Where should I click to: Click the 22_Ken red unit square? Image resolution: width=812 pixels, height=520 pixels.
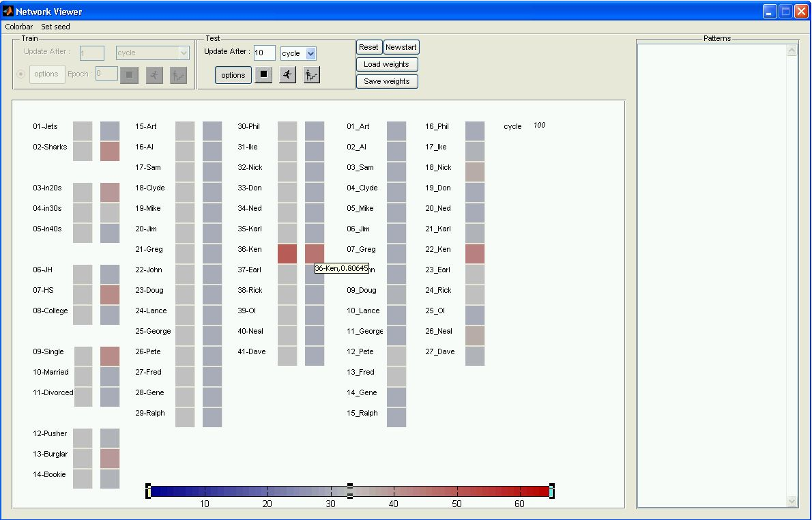(x=475, y=254)
